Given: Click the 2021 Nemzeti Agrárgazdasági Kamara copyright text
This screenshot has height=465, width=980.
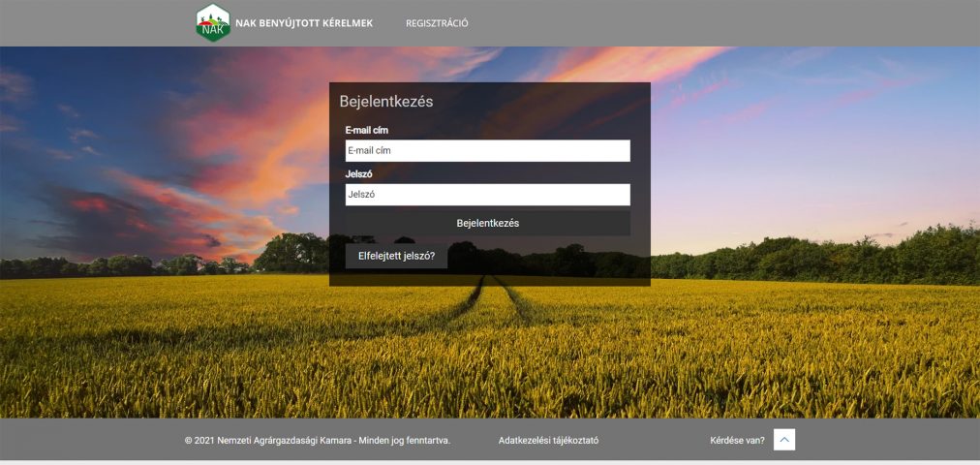Looking at the screenshot, I should pos(318,441).
